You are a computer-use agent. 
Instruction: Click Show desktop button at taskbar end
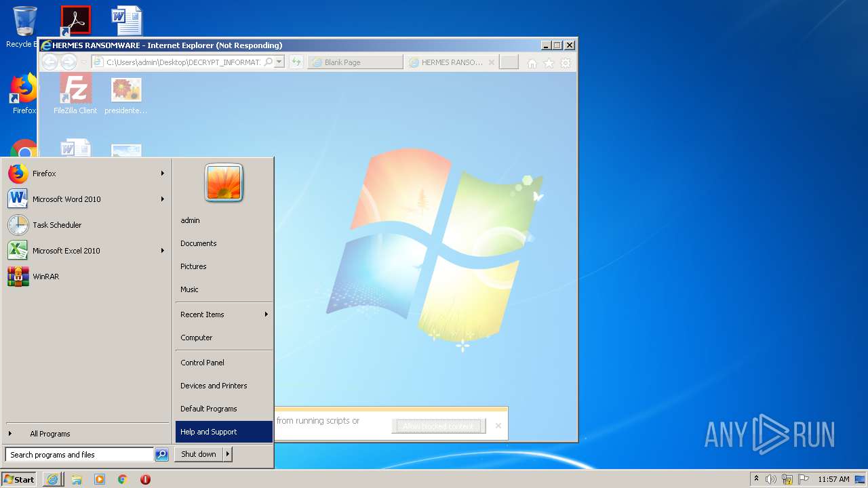860,479
